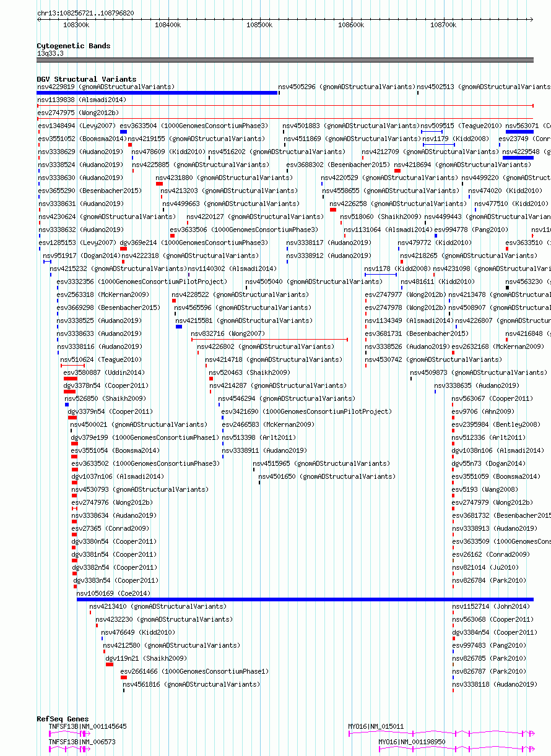Click nsv509515 (Teague2010) label
The image size is (551, 756).
[461, 126]
